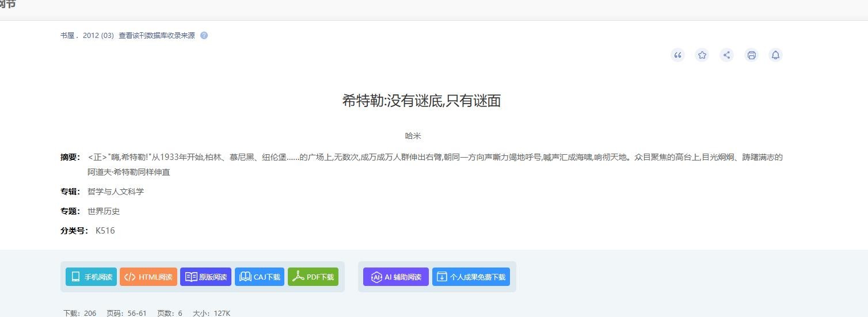Image resolution: width=868 pixels, height=317 pixels.
Task: Download the article via PDF下载
Action: pyautogui.click(x=313, y=277)
